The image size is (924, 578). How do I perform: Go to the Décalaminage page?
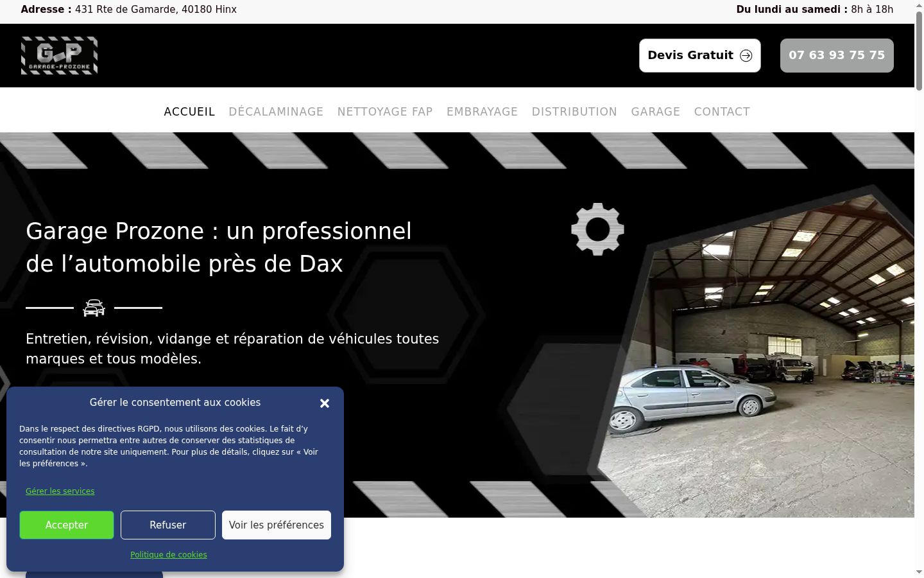(x=276, y=112)
